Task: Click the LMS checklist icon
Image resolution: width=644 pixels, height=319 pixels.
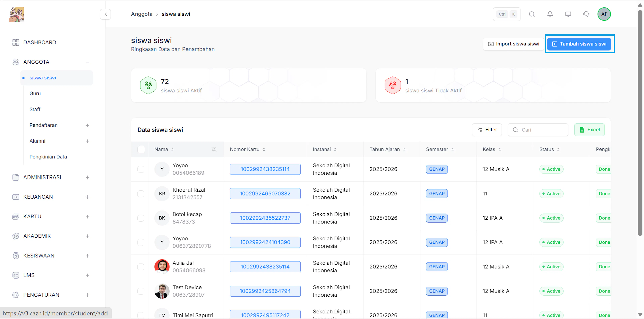Action: (16, 275)
